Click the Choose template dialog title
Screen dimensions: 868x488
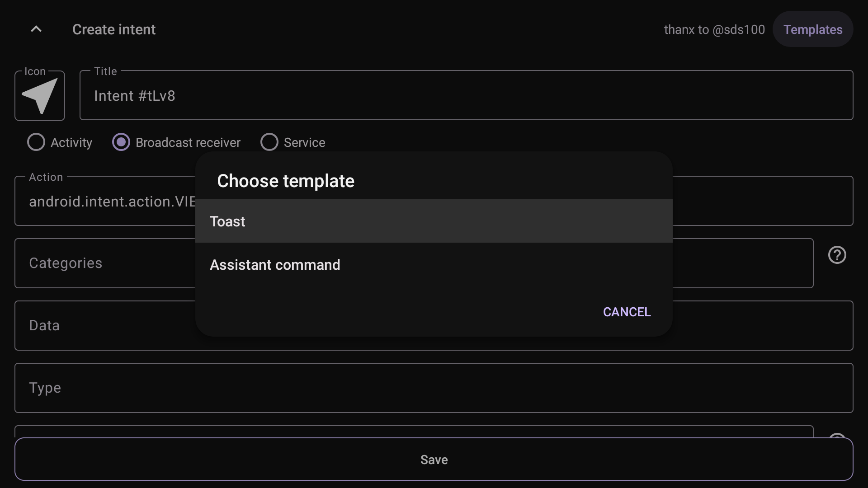[x=286, y=181]
